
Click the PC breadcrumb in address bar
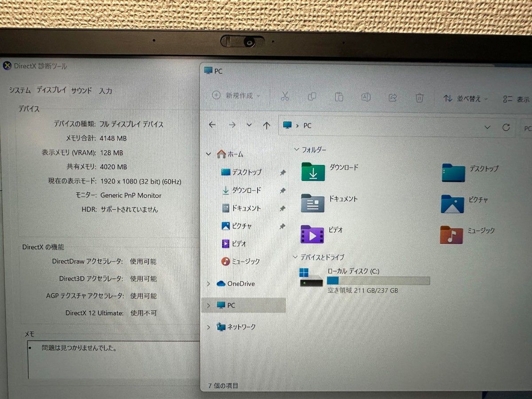click(x=307, y=126)
